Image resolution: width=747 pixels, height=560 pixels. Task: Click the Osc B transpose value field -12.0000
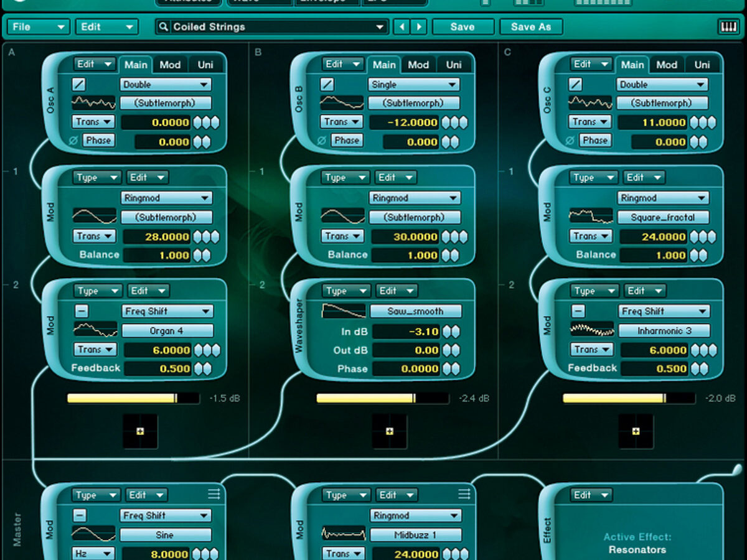click(404, 123)
